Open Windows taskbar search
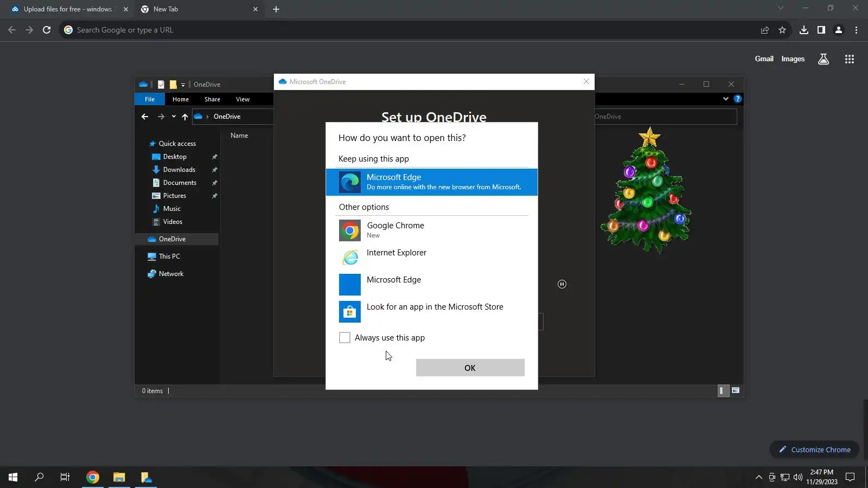868x488 pixels. coord(39,477)
